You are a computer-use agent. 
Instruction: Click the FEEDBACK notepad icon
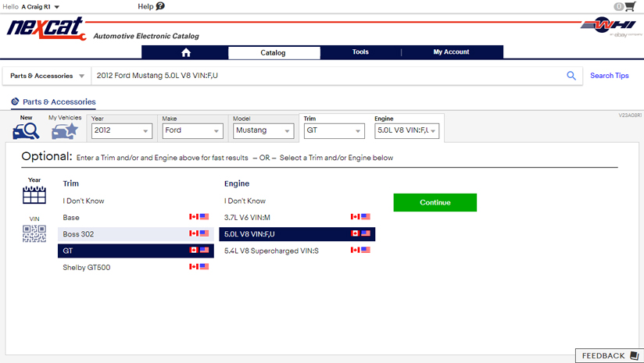click(634, 355)
